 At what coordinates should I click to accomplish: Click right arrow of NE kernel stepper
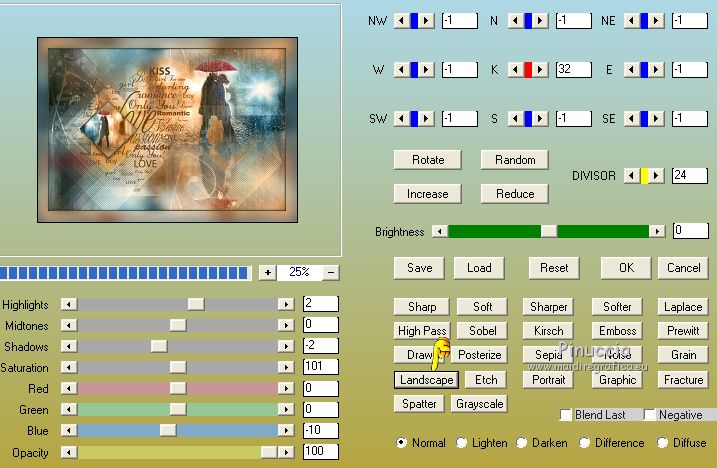656,21
